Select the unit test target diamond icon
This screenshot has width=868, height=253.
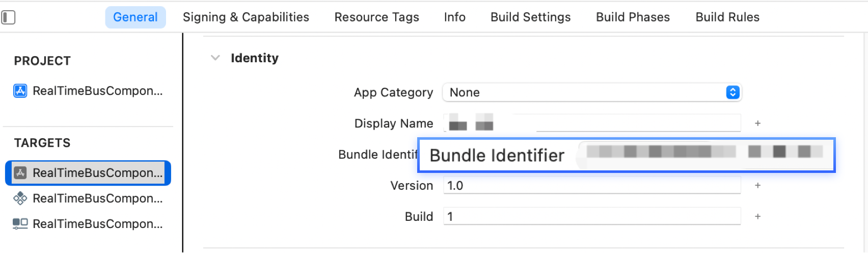(20, 198)
